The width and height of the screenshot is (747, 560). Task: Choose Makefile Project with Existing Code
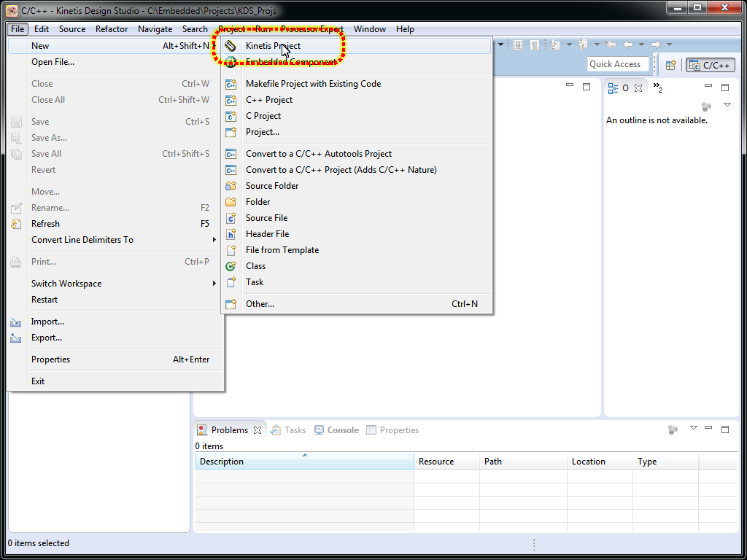(x=356, y=84)
